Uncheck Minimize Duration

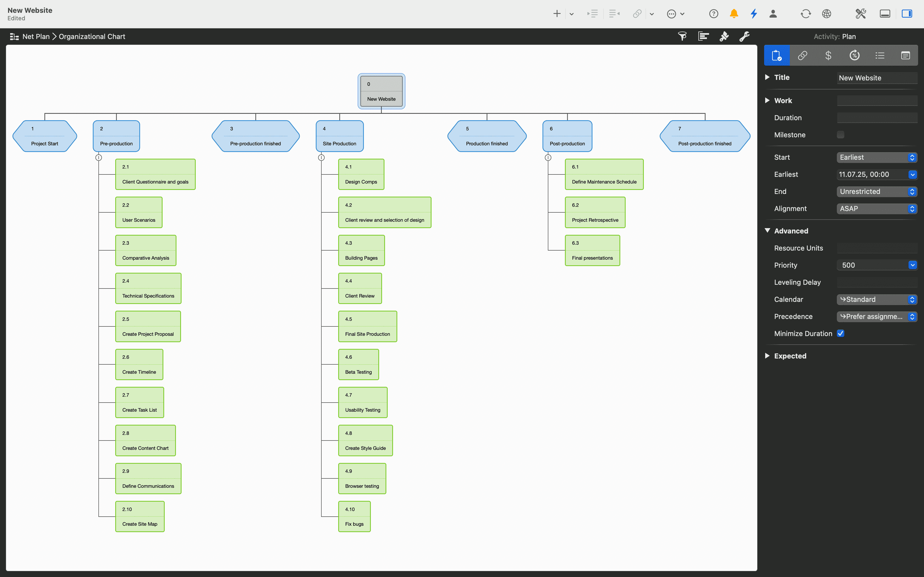(x=841, y=333)
